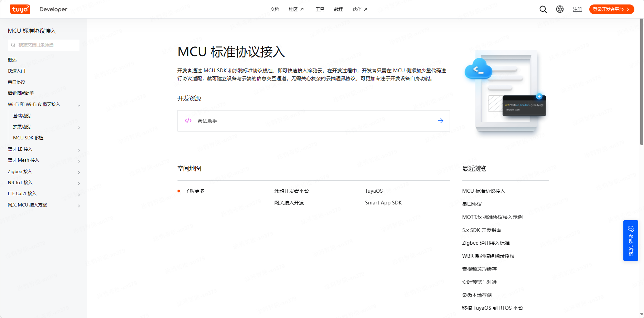Image resolution: width=644 pixels, height=318 pixels.
Task: Open sidebar entry 串口协议
Action: pyautogui.click(x=17, y=82)
